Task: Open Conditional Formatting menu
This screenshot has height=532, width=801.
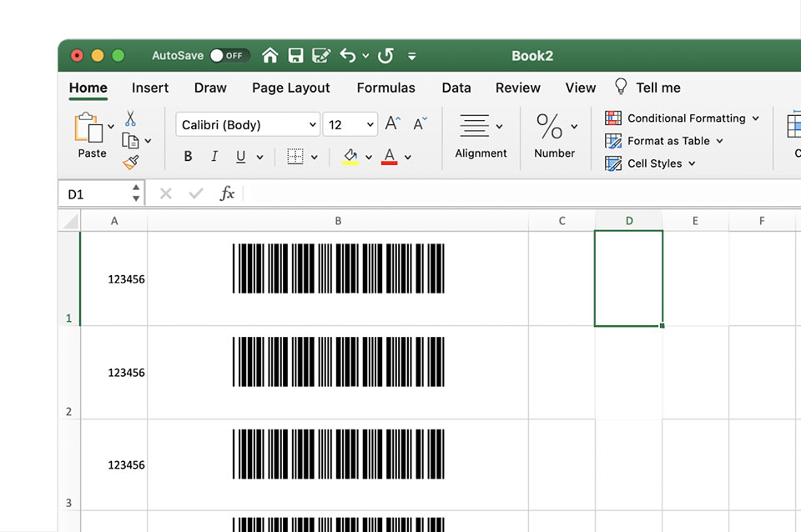Action: (682, 118)
